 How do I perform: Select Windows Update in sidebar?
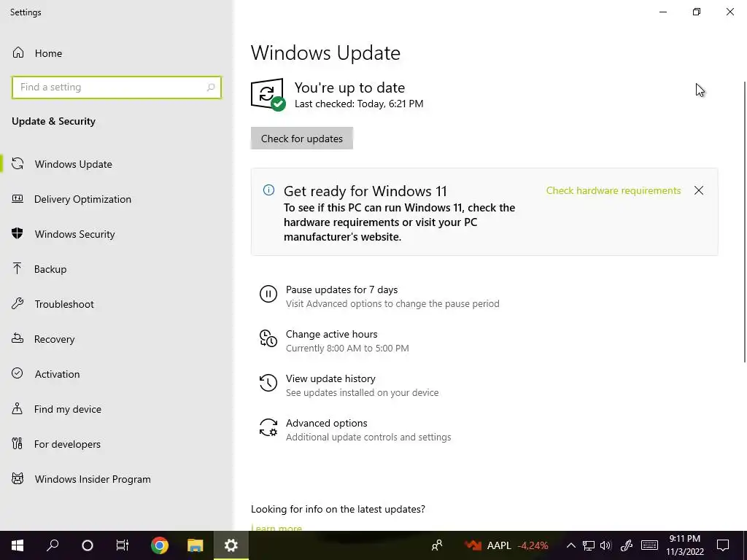coord(117,164)
